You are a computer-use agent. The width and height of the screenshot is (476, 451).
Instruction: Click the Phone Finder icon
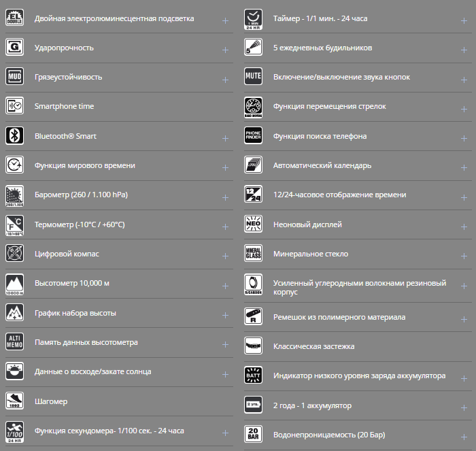pos(253,136)
